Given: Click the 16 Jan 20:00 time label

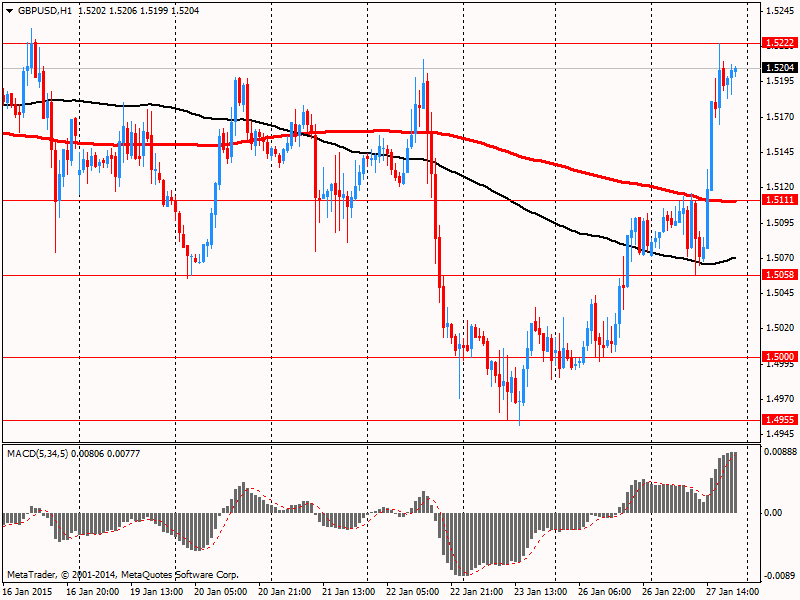Looking at the screenshot, I should pyautogui.click(x=93, y=592).
